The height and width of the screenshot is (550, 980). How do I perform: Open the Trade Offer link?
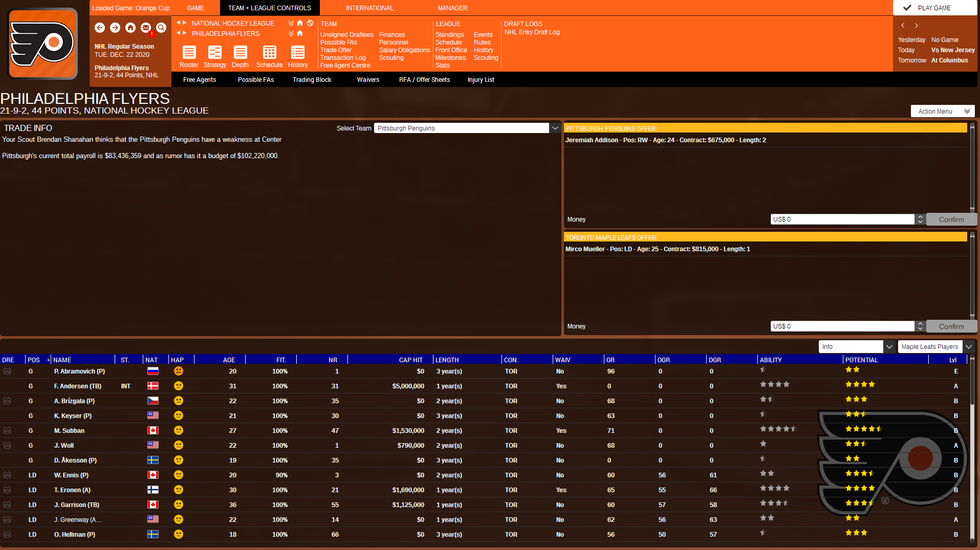(x=336, y=50)
